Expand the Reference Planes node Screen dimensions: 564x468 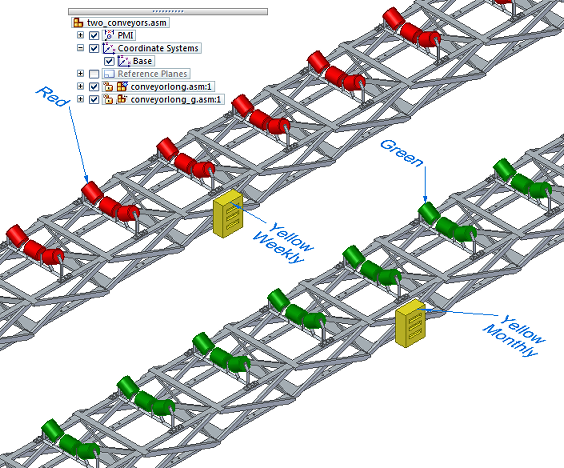pyautogui.click(x=80, y=73)
